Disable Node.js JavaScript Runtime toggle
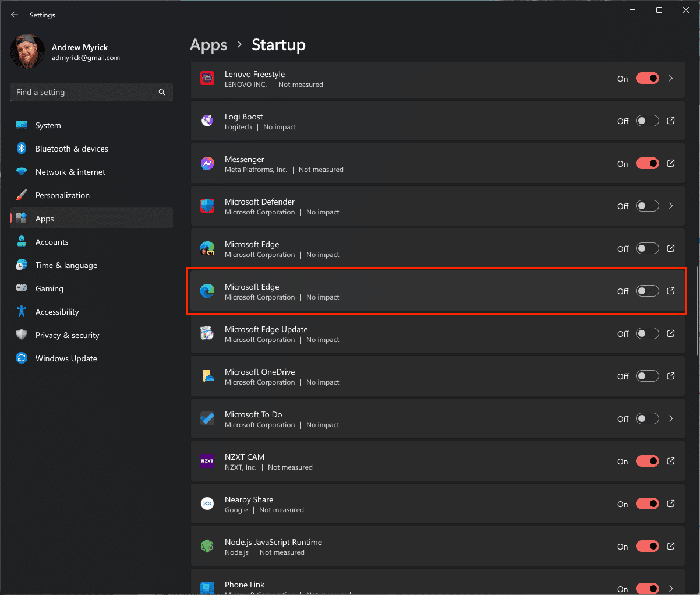 pyautogui.click(x=648, y=546)
